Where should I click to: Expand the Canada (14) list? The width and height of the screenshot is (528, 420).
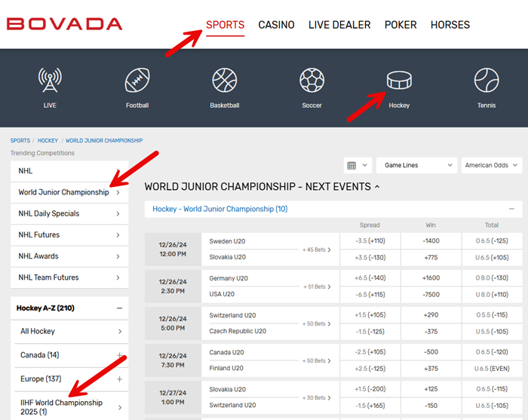tap(118, 355)
